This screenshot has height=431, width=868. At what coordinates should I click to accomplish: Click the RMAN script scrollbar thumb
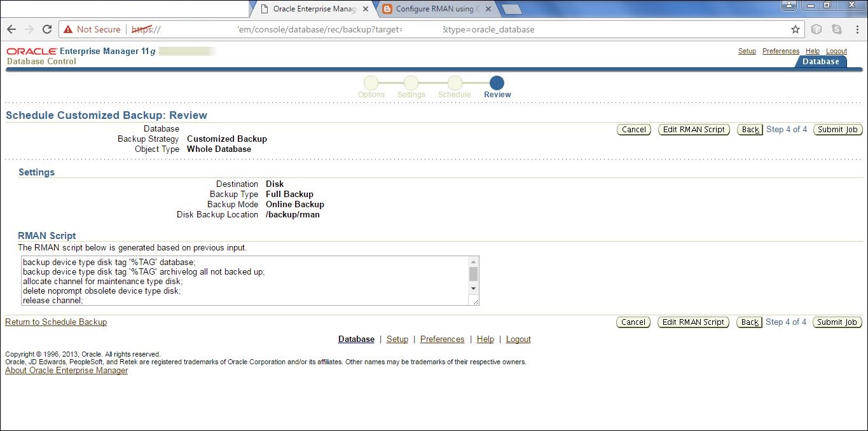tap(473, 273)
